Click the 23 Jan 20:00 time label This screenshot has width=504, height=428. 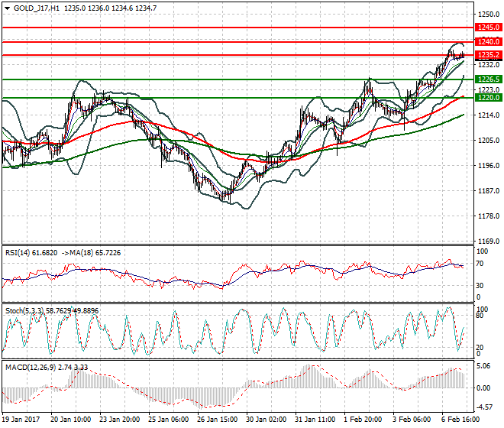(119, 420)
